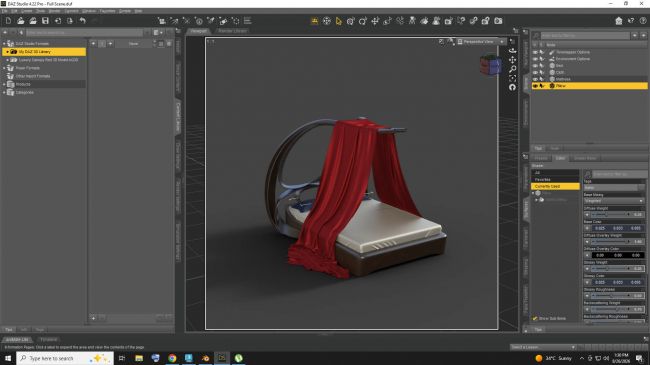Open the Perspective View camera dropdown
The height and width of the screenshot is (365, 650).
pos(481,41)
